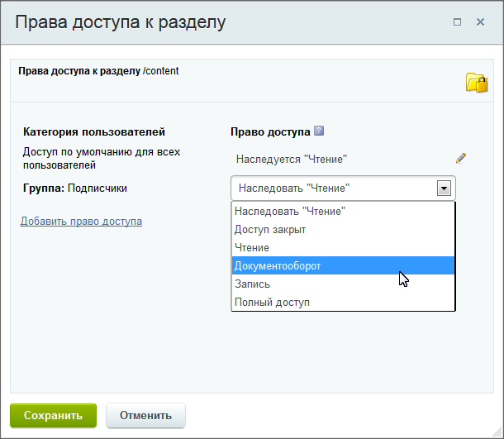This screenshot has height=439, width=504.
Task: Choose Полный доступ option
Action: point(343,303)
